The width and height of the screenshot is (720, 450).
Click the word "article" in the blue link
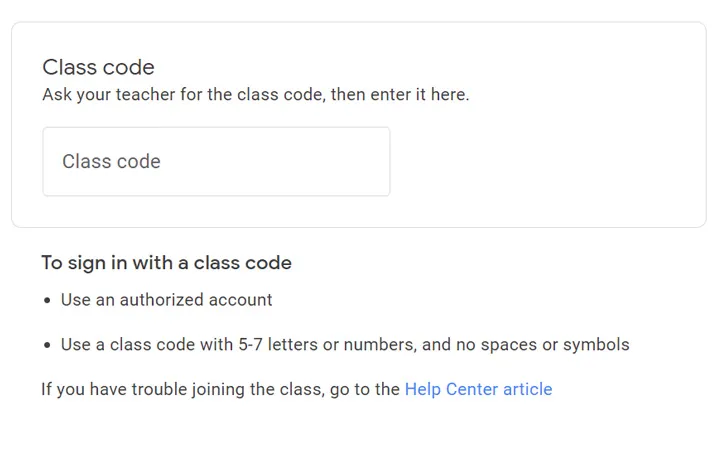(525, 389)
